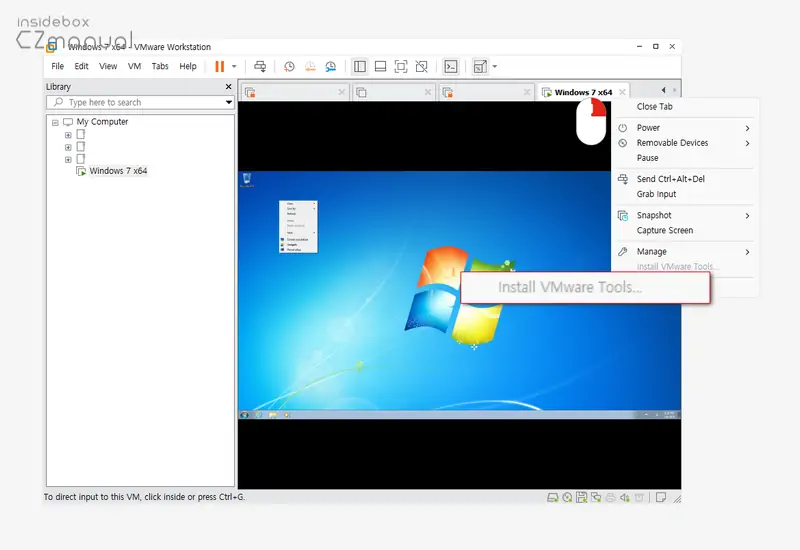Viewport: 800px width, 550px height.
Task: Revert to snapshot using the orange clock icon
Action: (x=310, y=66)
